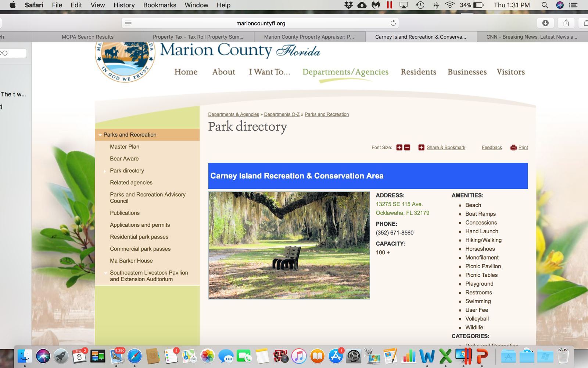Viewport: 588px width, 368px height.
Task: Launch Siri from the Dock
Action: coord(43,356)
